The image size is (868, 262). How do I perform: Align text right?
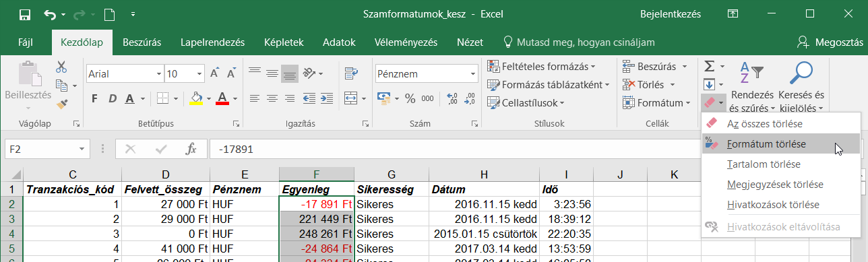coord(290,98)
